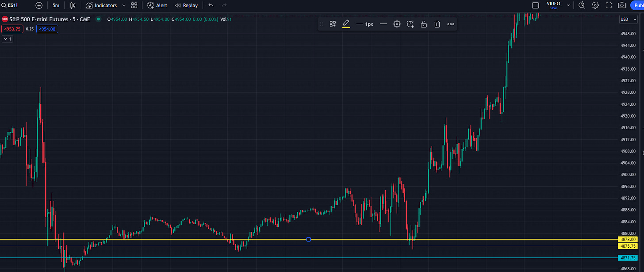Collapse the indicator legend chevron labeled 1
The width and height of the screenshot is (644, 272).
[8, 39]
